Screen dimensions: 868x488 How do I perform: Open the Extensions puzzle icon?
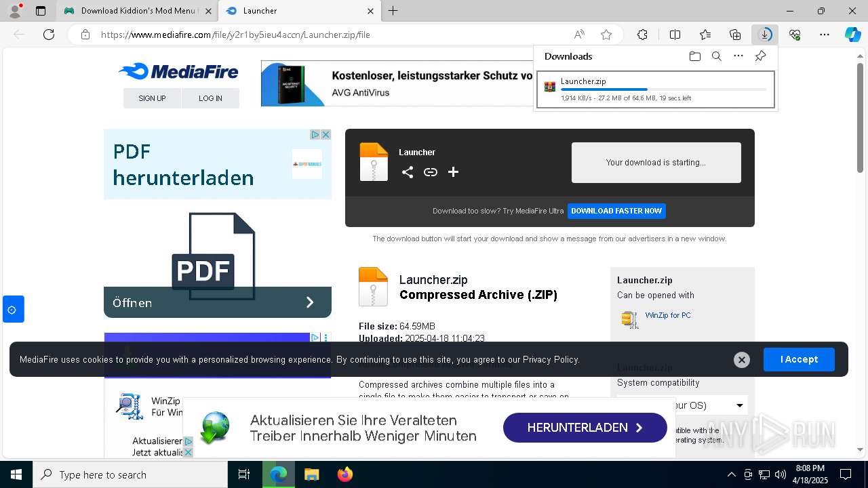(642, 35)
